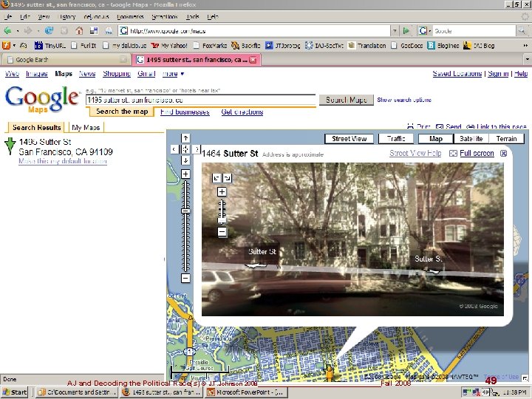Toggle the Street View overlay button

(x=349, y=139)
